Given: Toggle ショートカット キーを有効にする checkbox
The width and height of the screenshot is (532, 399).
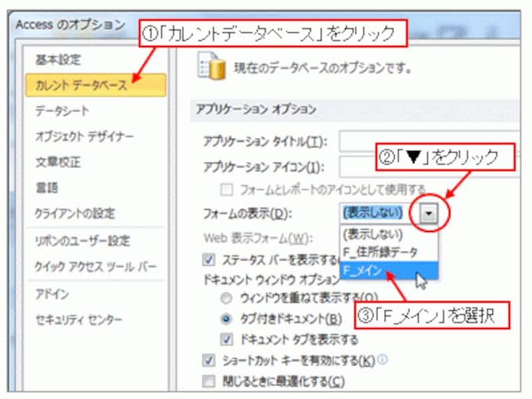Looking at the screenshot, I should click(209, 360).
